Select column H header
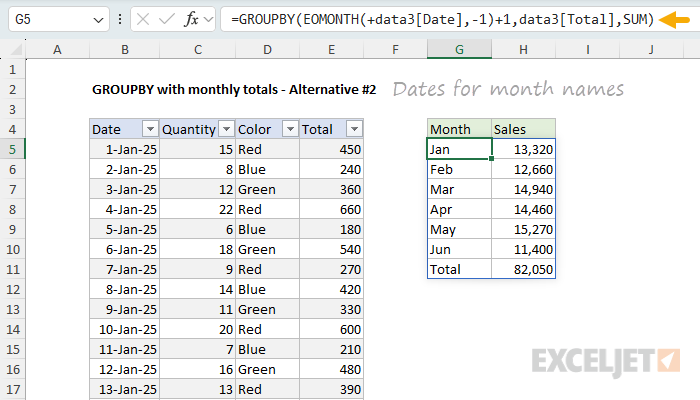Viewport: 700px width, 400px height. 524,50
